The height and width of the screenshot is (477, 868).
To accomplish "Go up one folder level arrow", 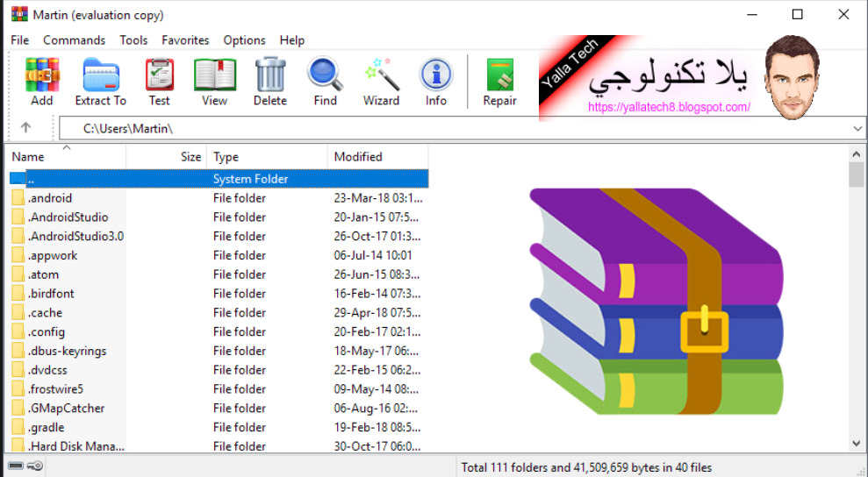I will point(25,128).
